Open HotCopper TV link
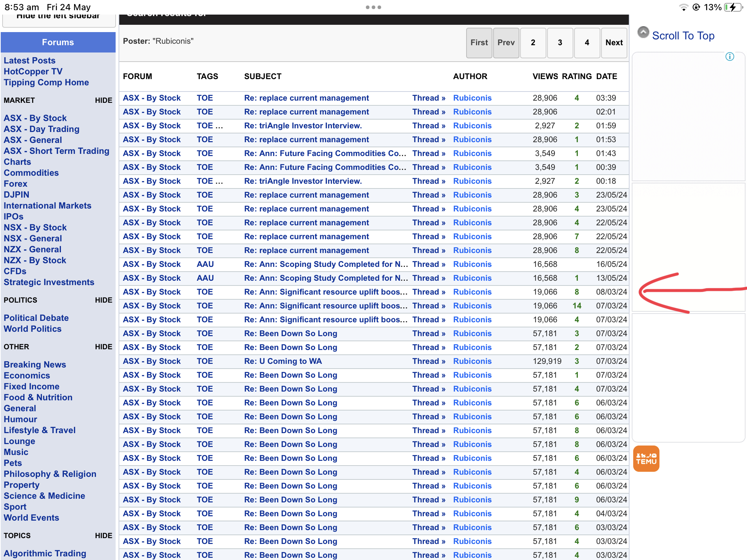The height and width of the screenshot is (560, 747). pyautogui.click(x=33, y=71)
